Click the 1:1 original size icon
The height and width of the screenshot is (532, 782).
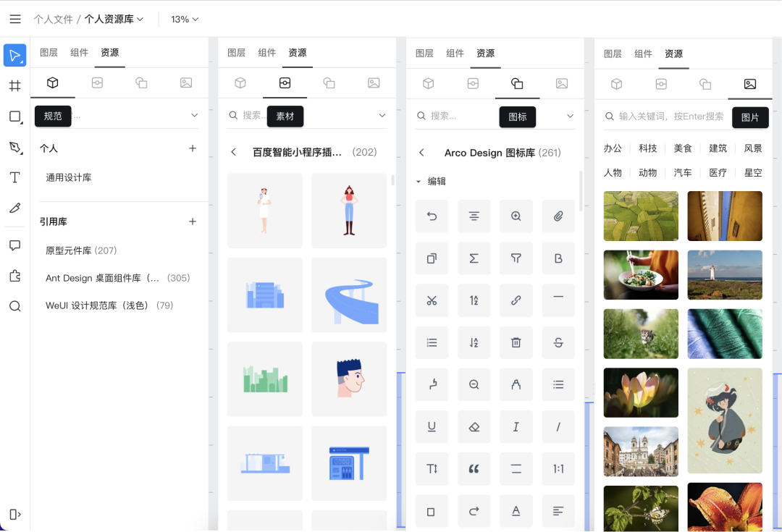point(558,469)
